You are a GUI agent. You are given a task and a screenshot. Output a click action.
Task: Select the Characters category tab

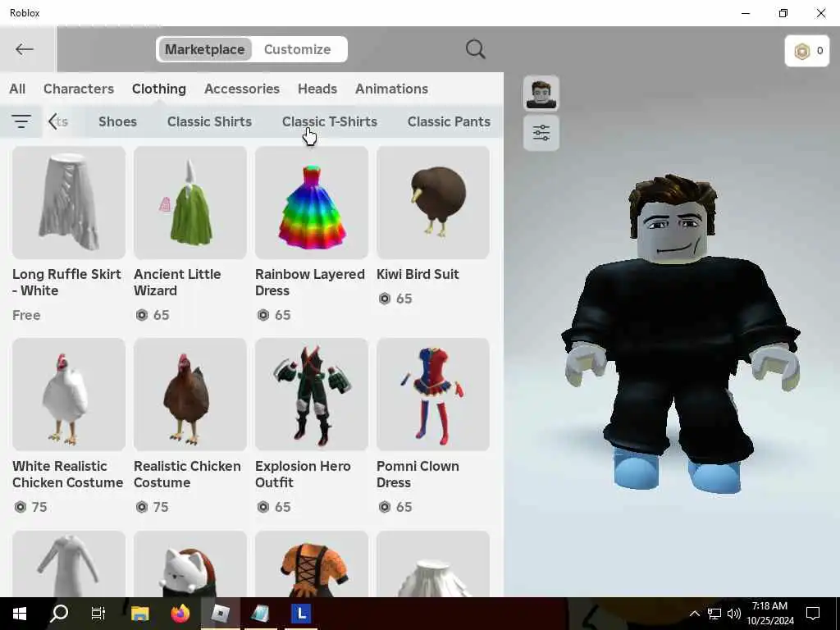pos(79,89)
